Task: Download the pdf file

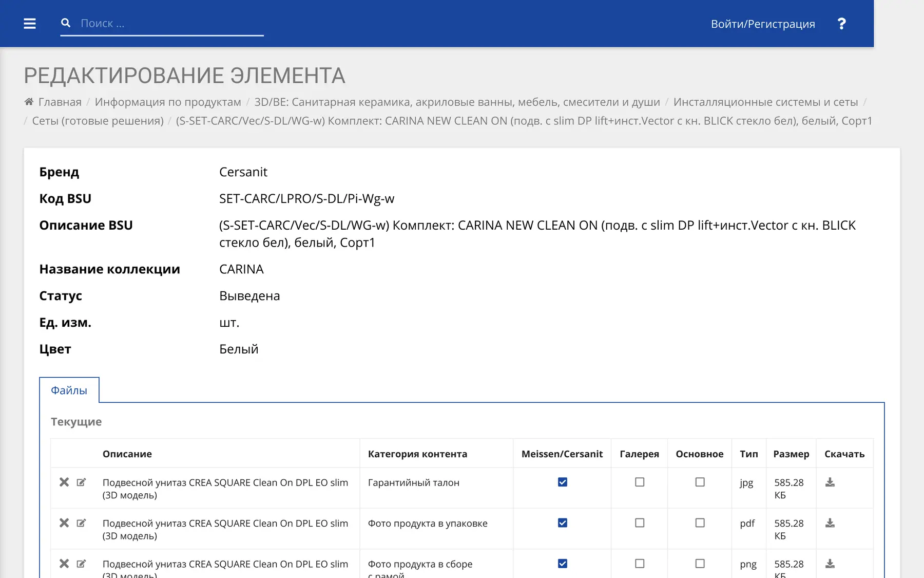Action: [x=830, y=523]
